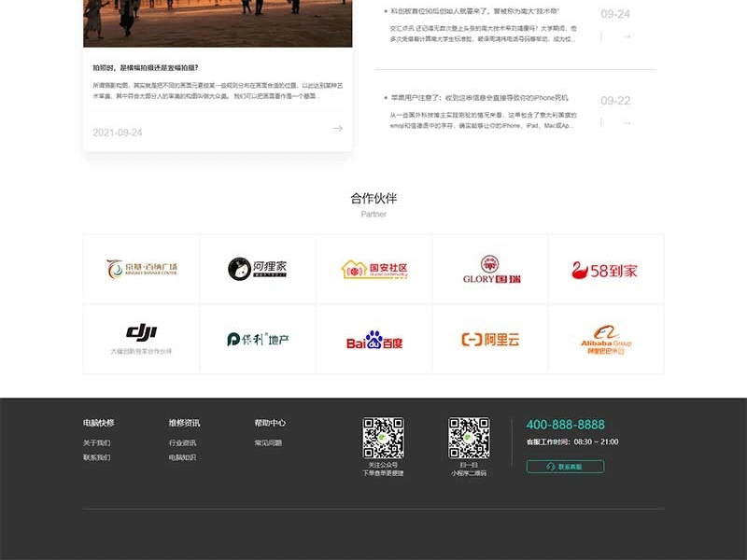This screenshot has width=747, height=560.
Task: Open the news item about iPhone 死机
Action: 479,98
